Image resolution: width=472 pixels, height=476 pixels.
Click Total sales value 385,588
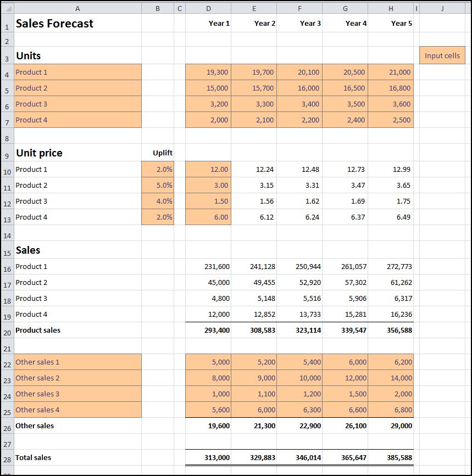tap(391, 457)
